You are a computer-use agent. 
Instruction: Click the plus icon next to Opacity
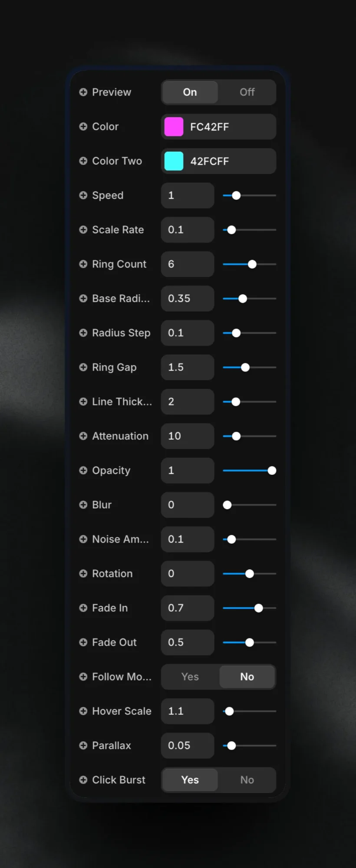tap(83, 470)
